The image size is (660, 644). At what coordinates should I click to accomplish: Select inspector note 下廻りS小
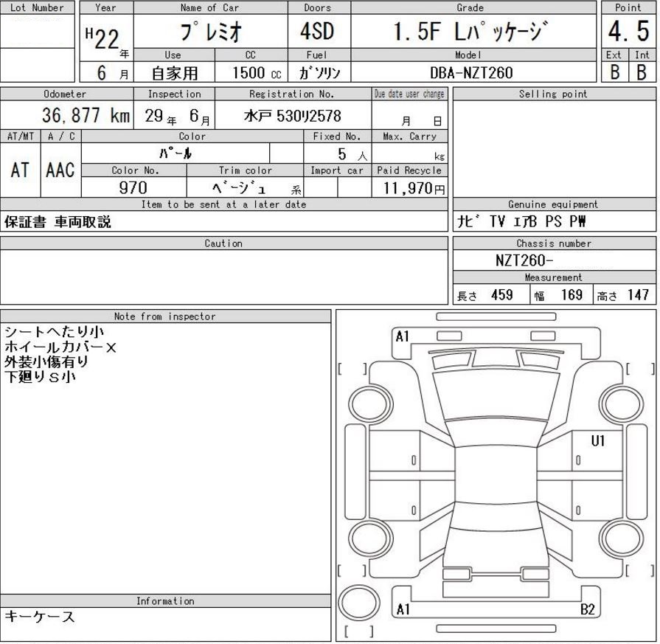point(40,376)
